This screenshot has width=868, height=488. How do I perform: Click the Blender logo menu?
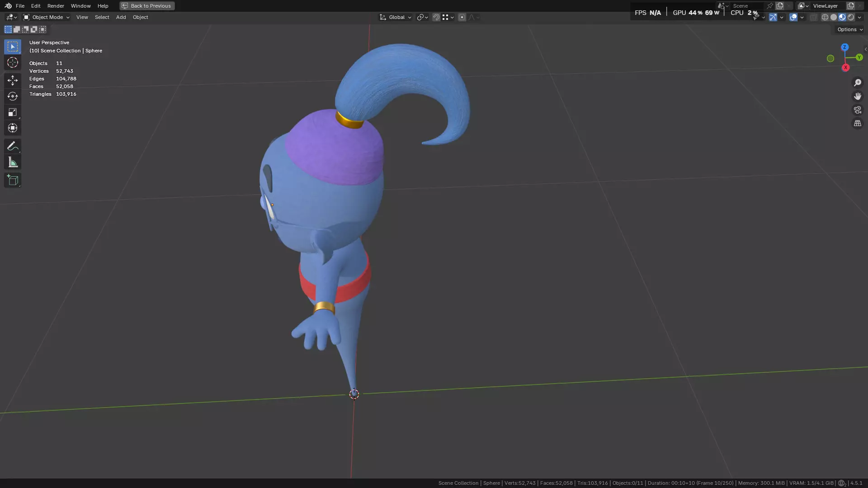tap(8, 6)
